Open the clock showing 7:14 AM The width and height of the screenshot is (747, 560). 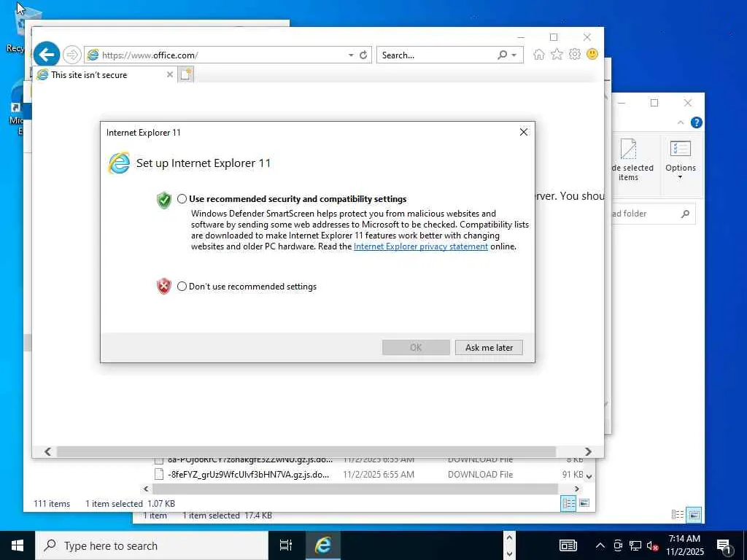(684, 545)
